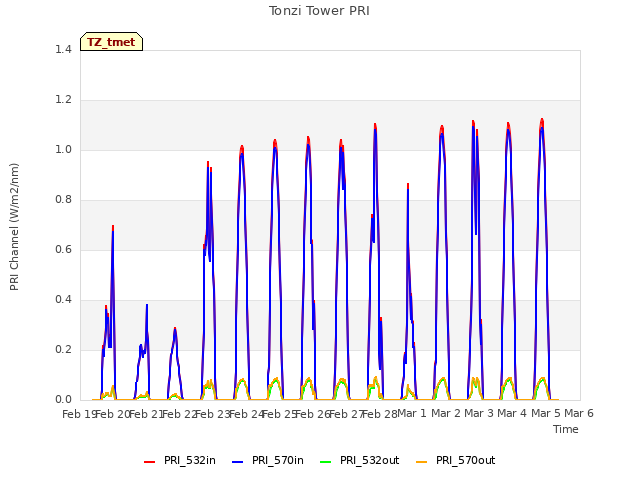Viewport: 640px width, 480px height.
Task: Click the Mar 5 x-axis tick label
Action: click(x=546, y=413)
